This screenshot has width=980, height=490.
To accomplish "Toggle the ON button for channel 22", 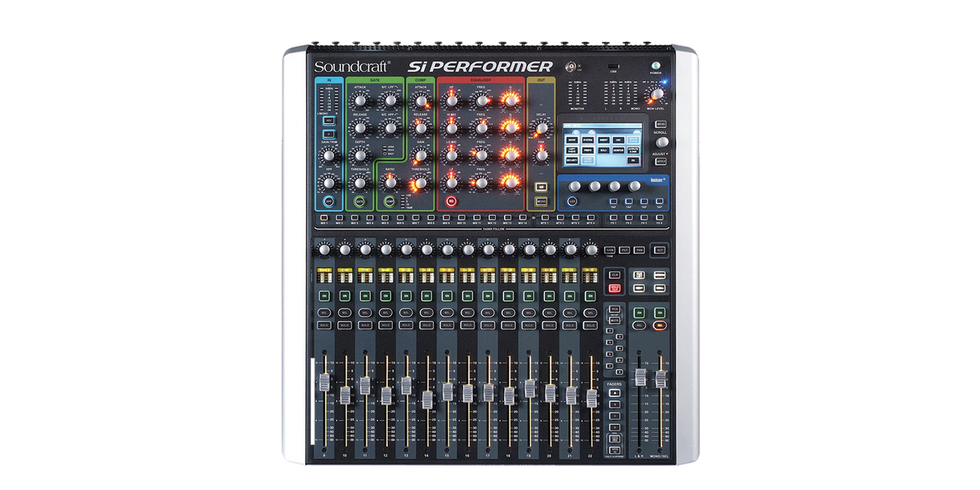I will (591, 296).
